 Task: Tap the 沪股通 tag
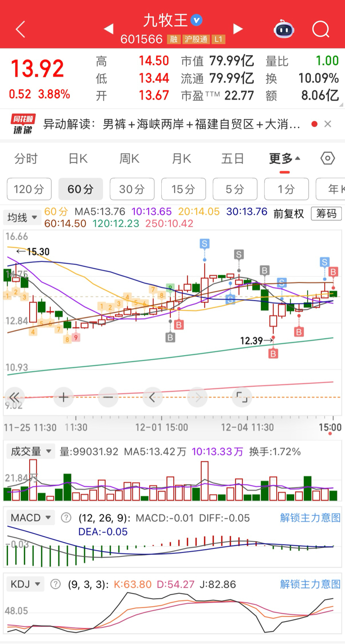click(196, 39)
